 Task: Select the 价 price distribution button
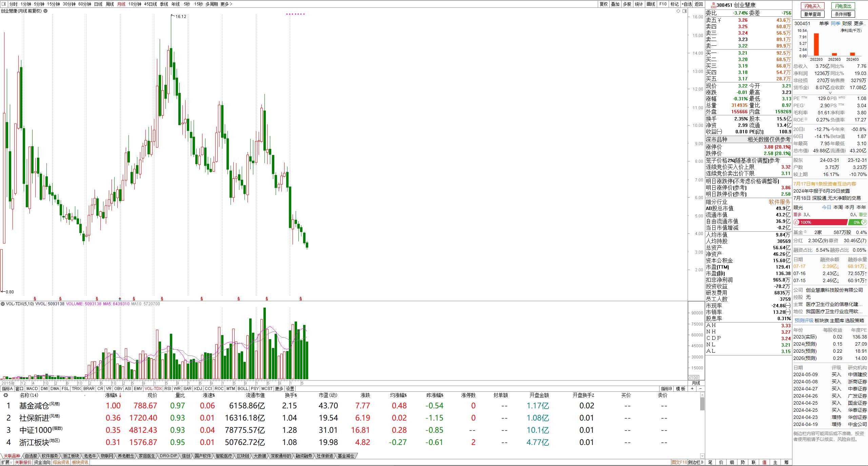721,462
